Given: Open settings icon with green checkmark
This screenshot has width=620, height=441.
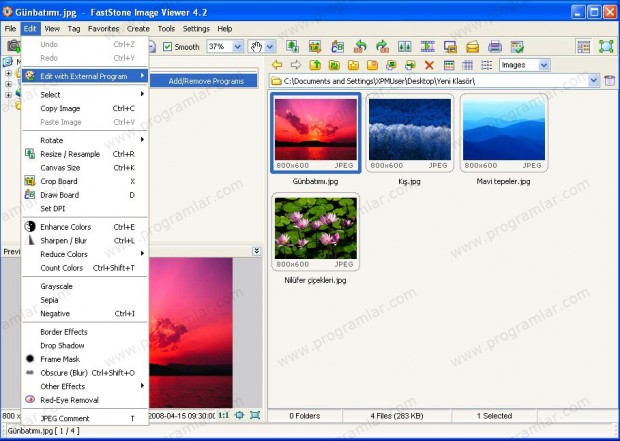Looking at the screenshot, I should tap(517, 46).
